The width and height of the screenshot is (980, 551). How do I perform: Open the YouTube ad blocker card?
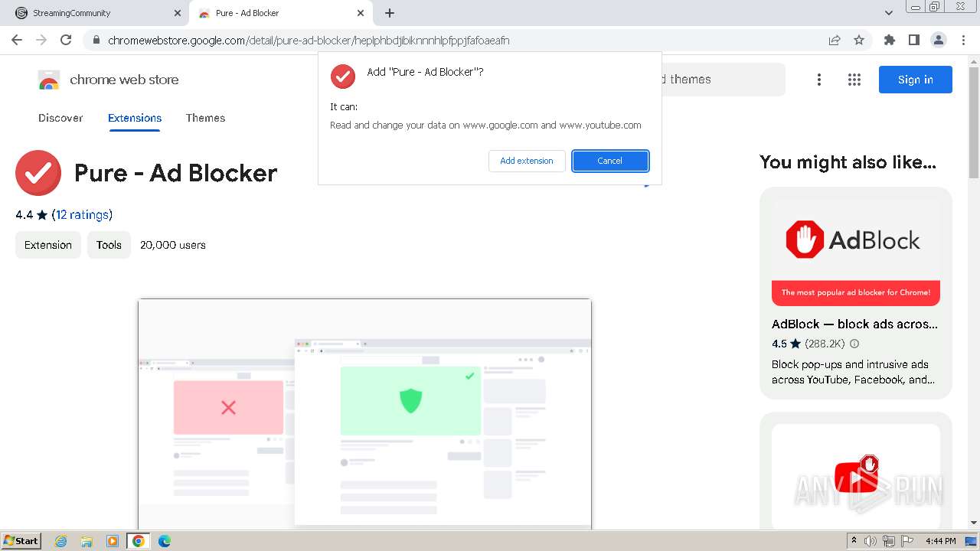tap(856, 471)
